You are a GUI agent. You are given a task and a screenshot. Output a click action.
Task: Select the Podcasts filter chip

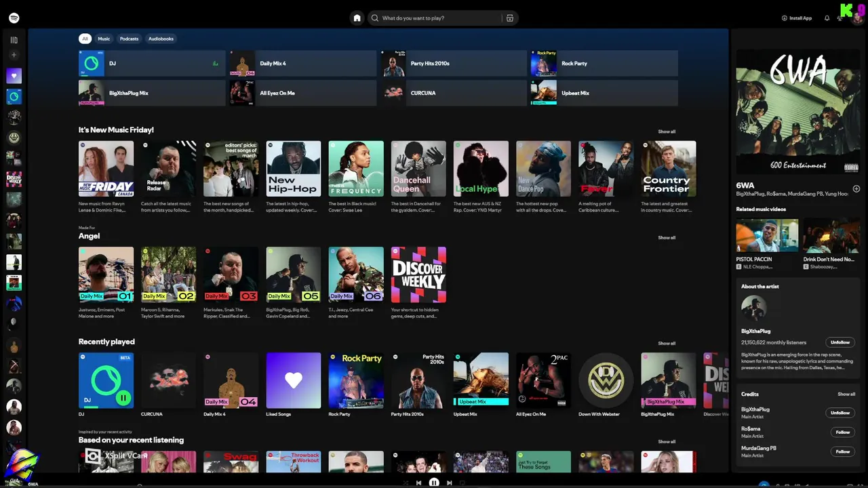tap(129, 39)
